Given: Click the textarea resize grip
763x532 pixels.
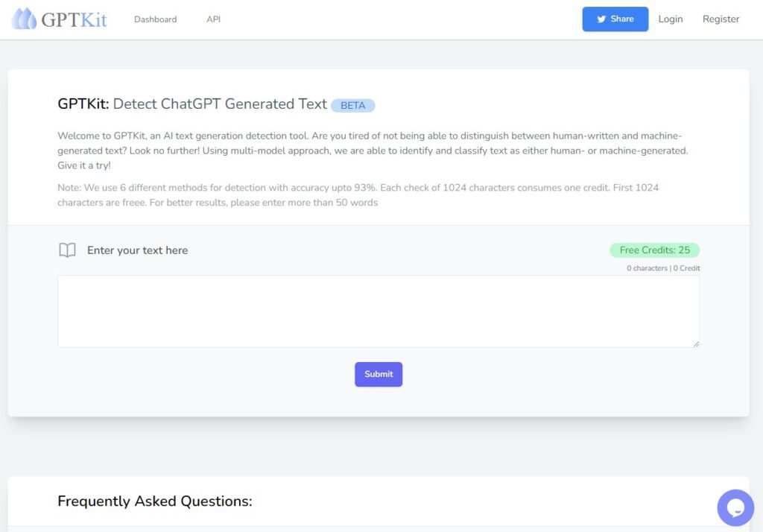Looking at the screenshot, I should pos(697,344).
